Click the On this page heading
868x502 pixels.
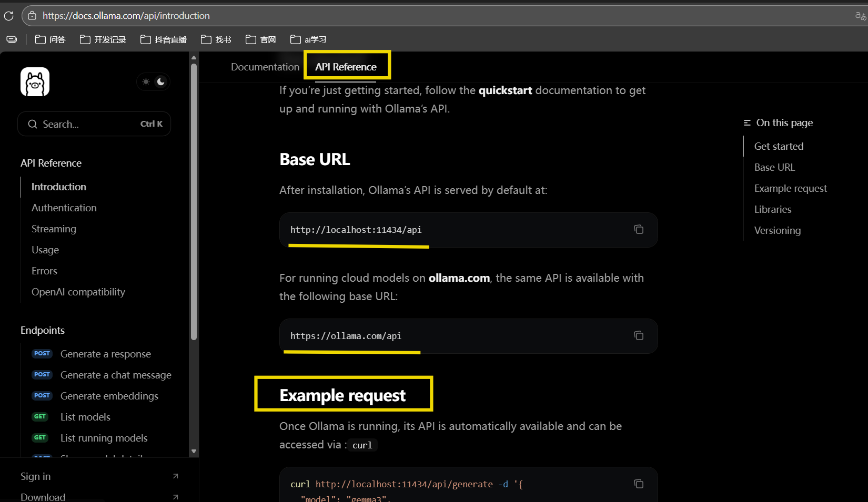click(784, 122)
